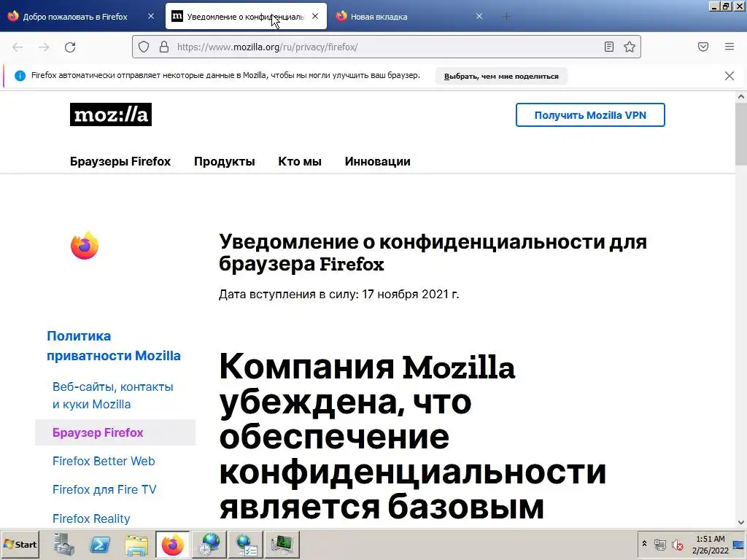The image size is (747, 560).
Task: Click the page scrollbar down arrow
Action: pyautogui.click(x=741, y=522)
